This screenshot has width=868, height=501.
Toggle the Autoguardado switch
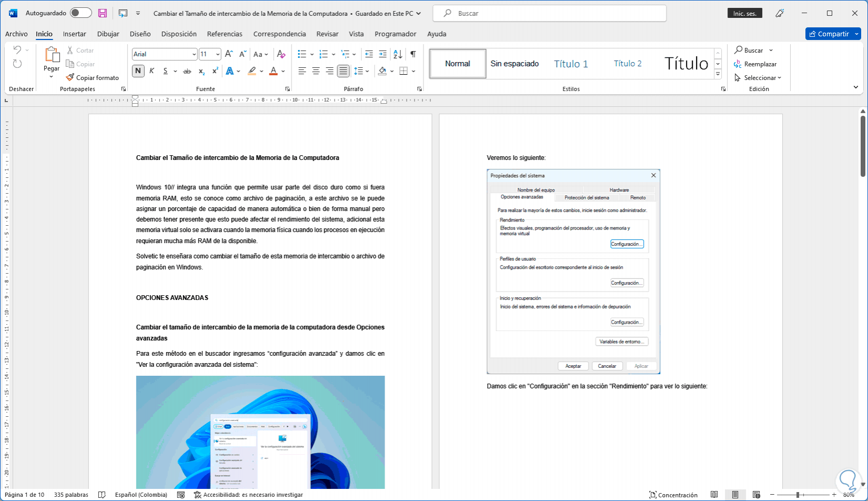(80, 13)
